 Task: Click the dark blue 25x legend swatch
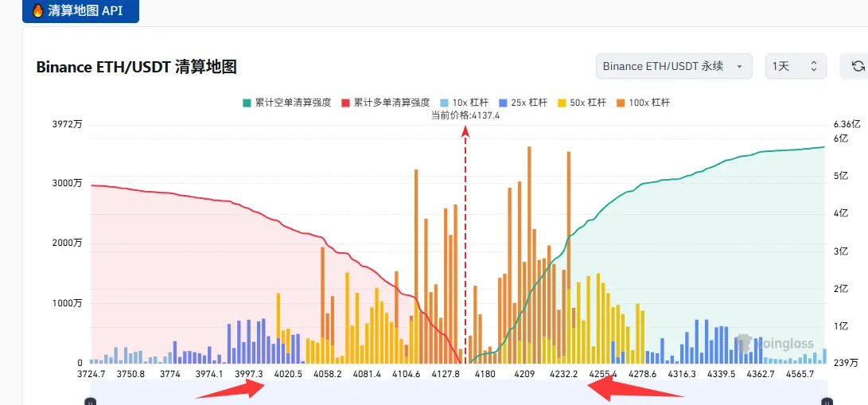click(502, 103)
